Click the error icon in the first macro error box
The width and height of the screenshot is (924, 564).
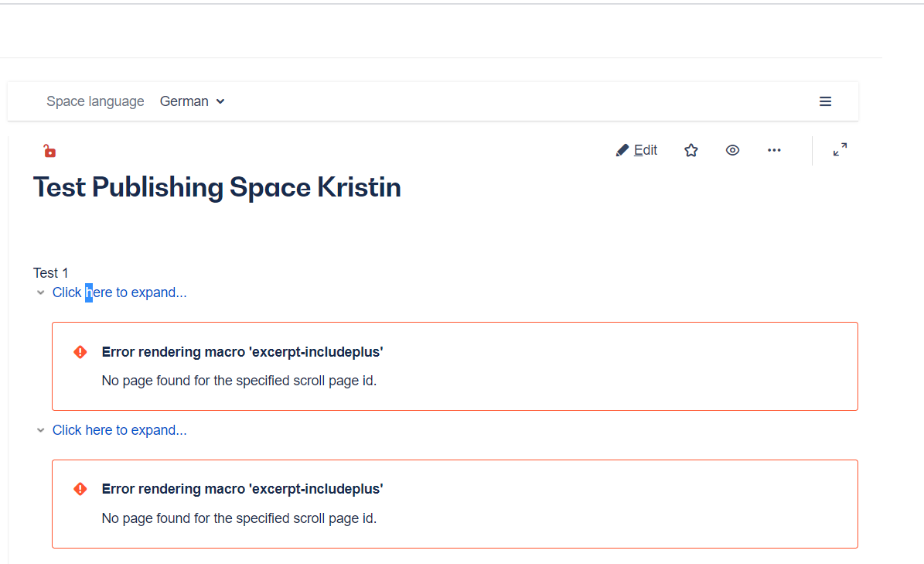pyautogui.click(x=80, y=352)
